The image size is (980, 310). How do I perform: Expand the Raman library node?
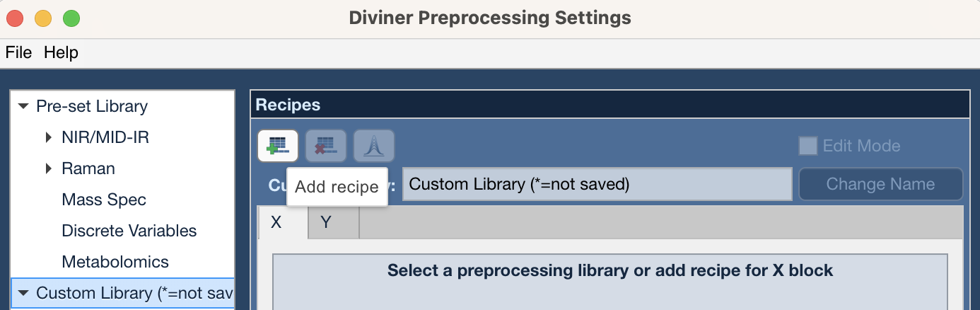49,168
